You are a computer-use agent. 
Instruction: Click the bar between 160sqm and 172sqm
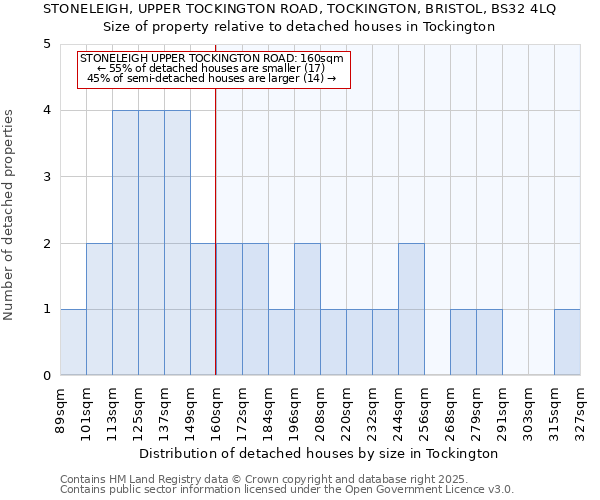click(x=230, y=309)
